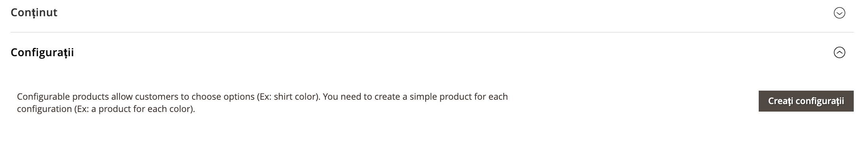868x148 pixels.
Task: Collapse the Configurații section chevron icon
Action: (x=839, y=53)
